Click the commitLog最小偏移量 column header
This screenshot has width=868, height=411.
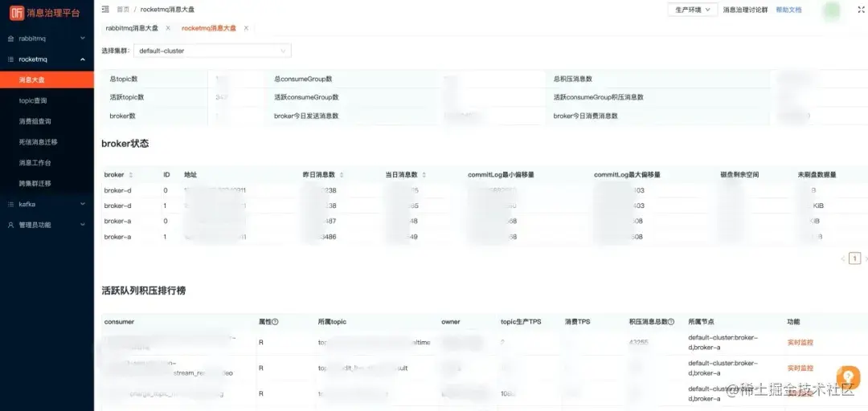501,175
